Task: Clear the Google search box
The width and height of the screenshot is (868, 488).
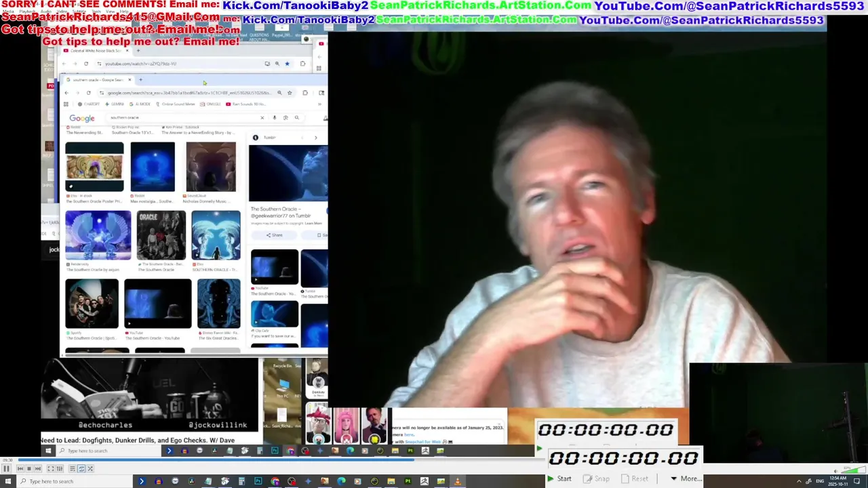Action: pos(262,118)
